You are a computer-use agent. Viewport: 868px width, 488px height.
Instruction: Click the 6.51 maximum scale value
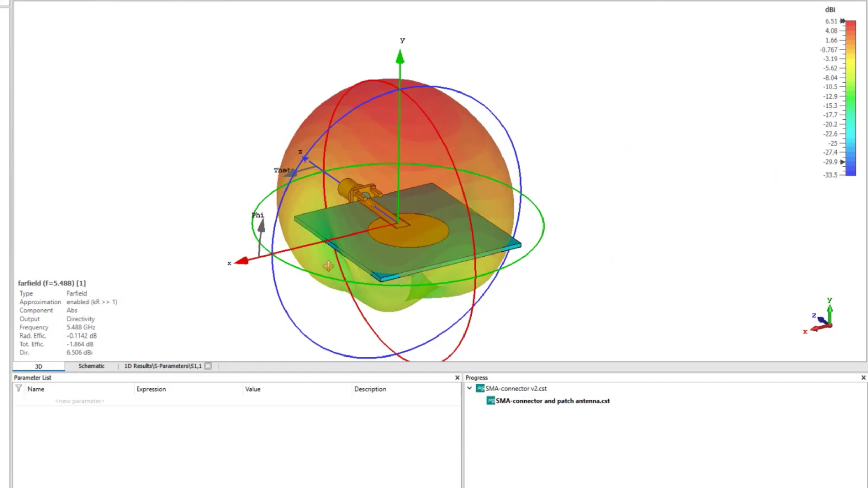(831, 21)
